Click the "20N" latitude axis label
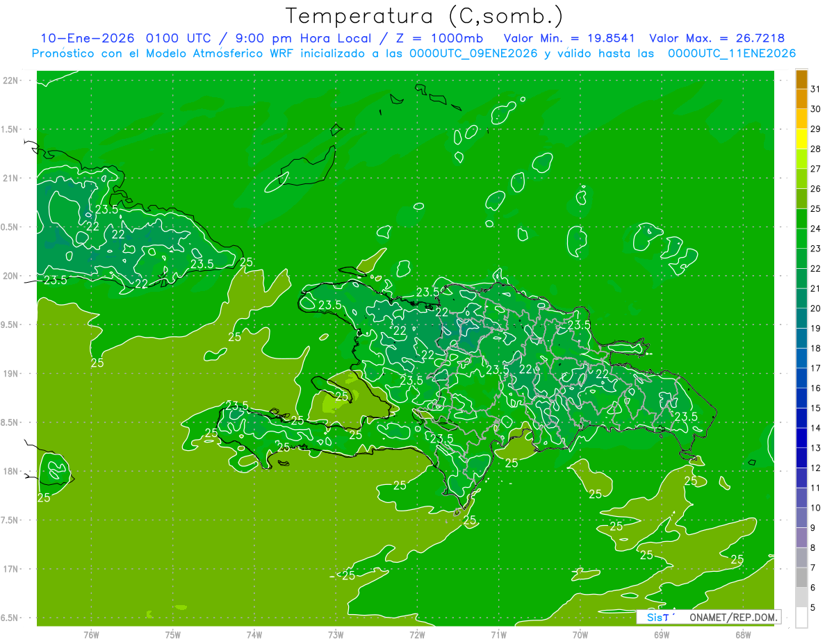834x644 pixels. pyautogui.click(x=11, y=276)
